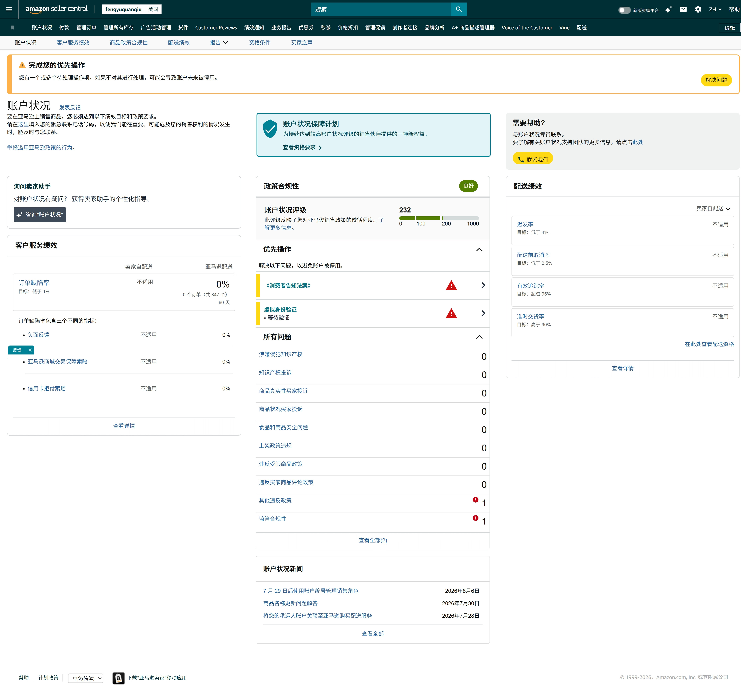This screenshot has width=741, height=700.
Task: Open the Customer Reviews menu item
Action: click(216, 28)
